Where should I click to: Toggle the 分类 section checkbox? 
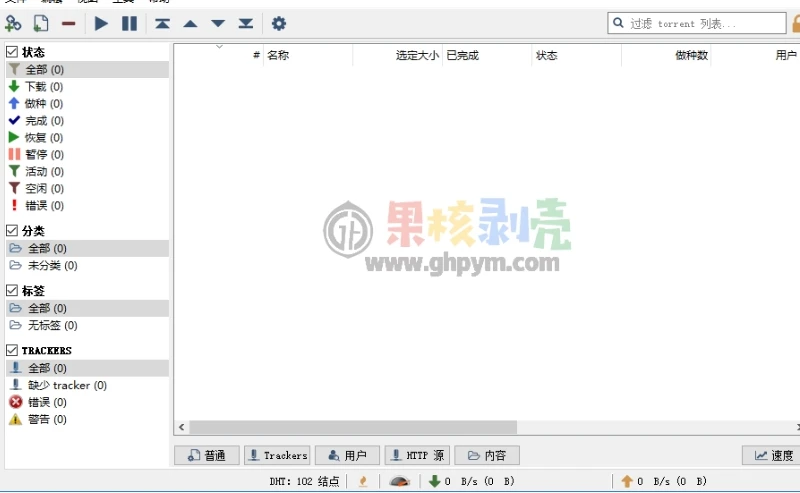click(x=12, y=230)
